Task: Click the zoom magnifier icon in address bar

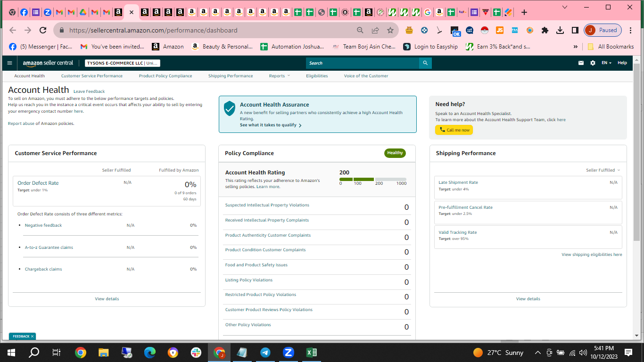Action: pyautogui.click(x=360, y=30)
